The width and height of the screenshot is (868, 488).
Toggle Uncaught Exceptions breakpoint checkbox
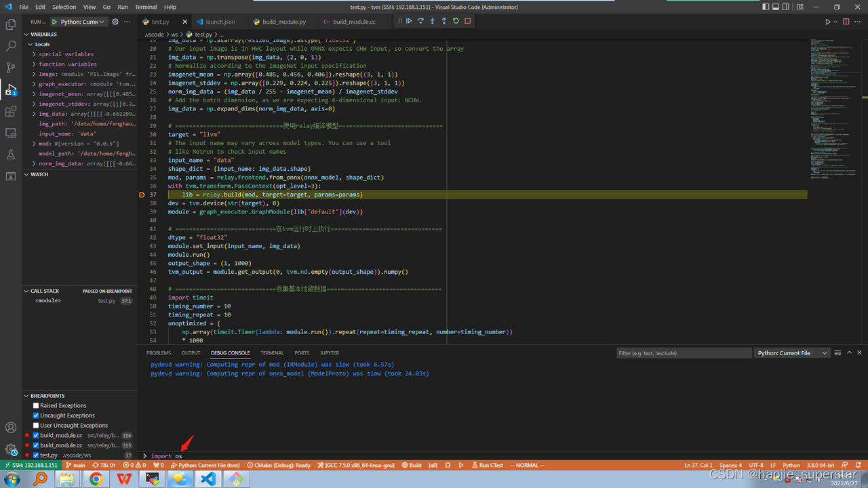[x=36, y=415]
